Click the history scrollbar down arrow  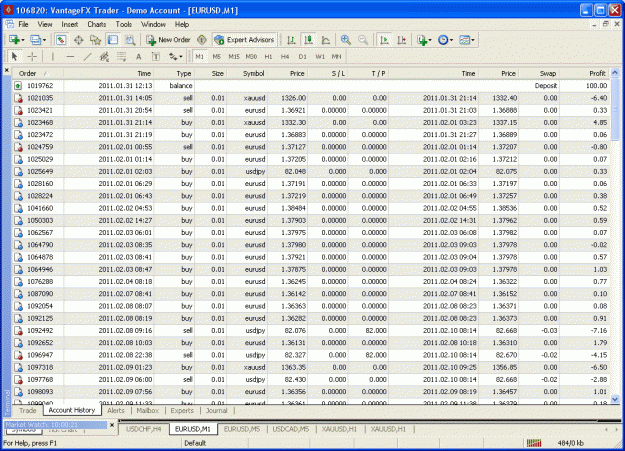615,399
